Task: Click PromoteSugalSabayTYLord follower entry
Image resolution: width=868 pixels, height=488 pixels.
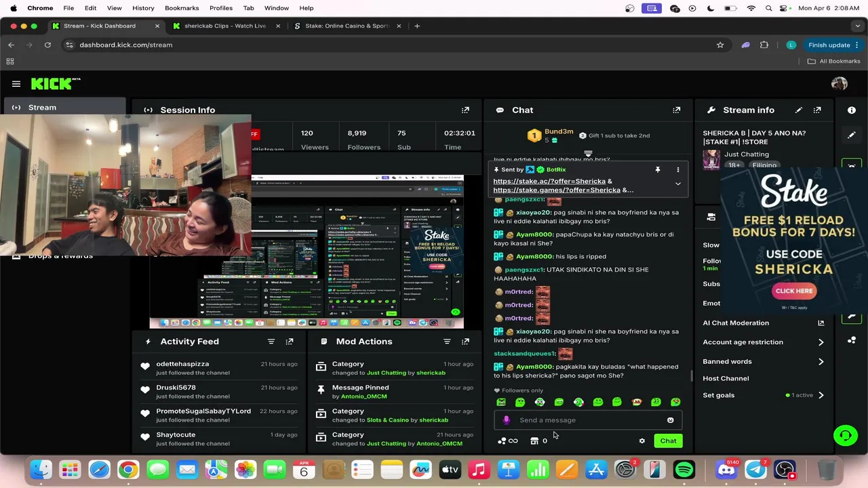Action: (x=203, y=411)
